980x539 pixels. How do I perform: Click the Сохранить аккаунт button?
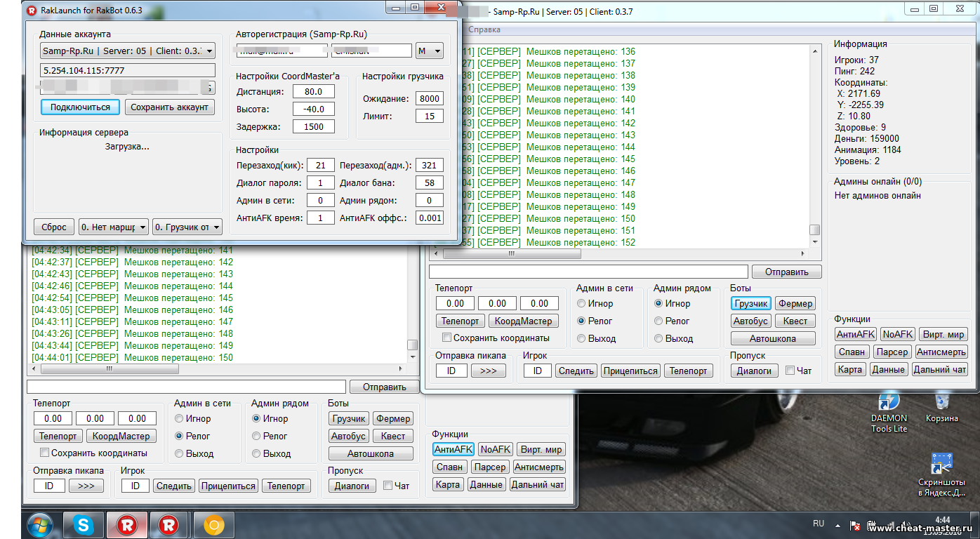pos(169,107)
